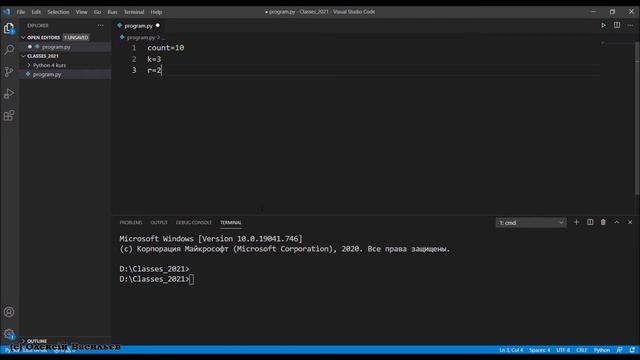
Task: Click 'CRLF' end of line selector
Action: click(582, 350)
